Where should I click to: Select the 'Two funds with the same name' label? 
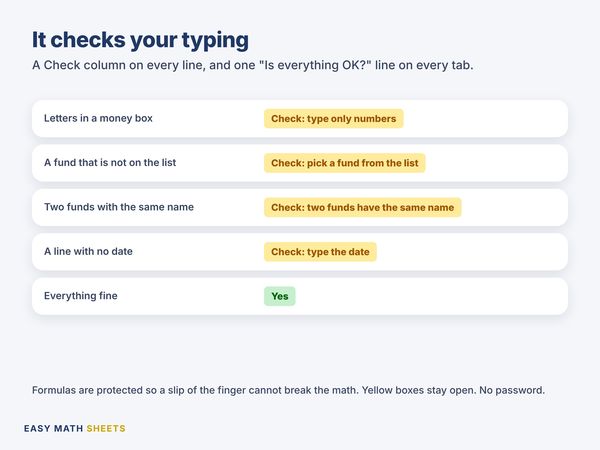point(119,207)
